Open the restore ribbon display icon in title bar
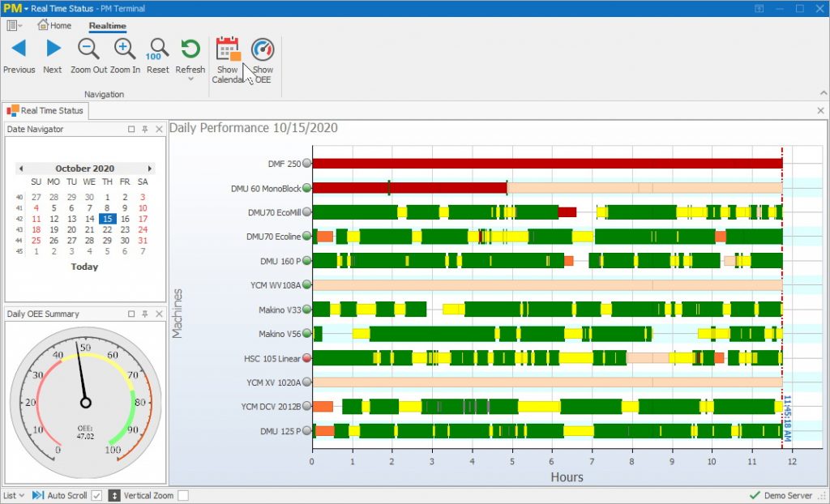 click(x=759, y=8)
